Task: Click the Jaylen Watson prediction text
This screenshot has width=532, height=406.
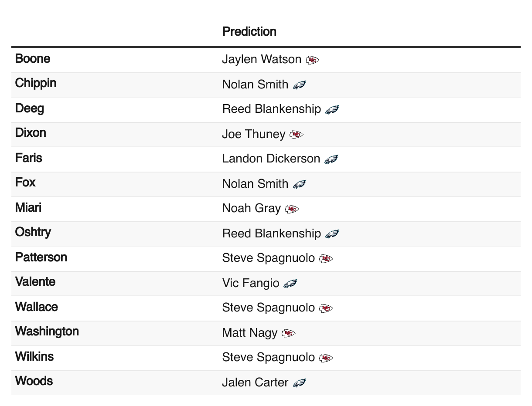Action: tap(262, 59)
